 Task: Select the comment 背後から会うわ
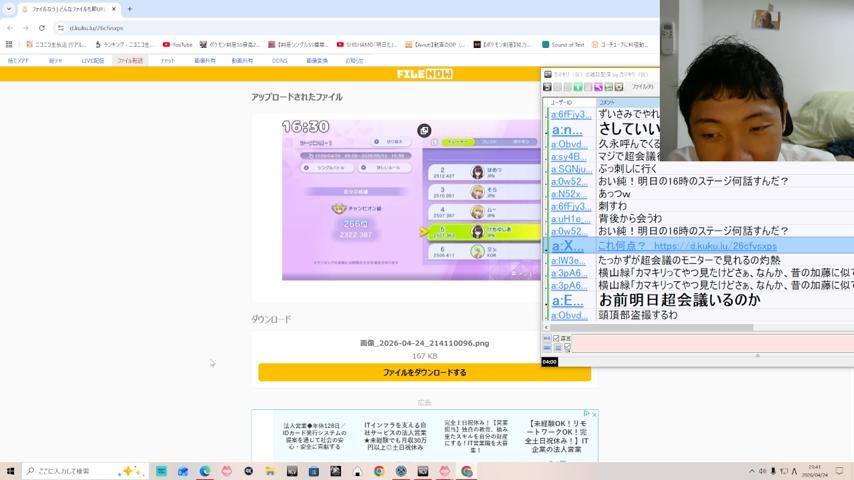630,218
